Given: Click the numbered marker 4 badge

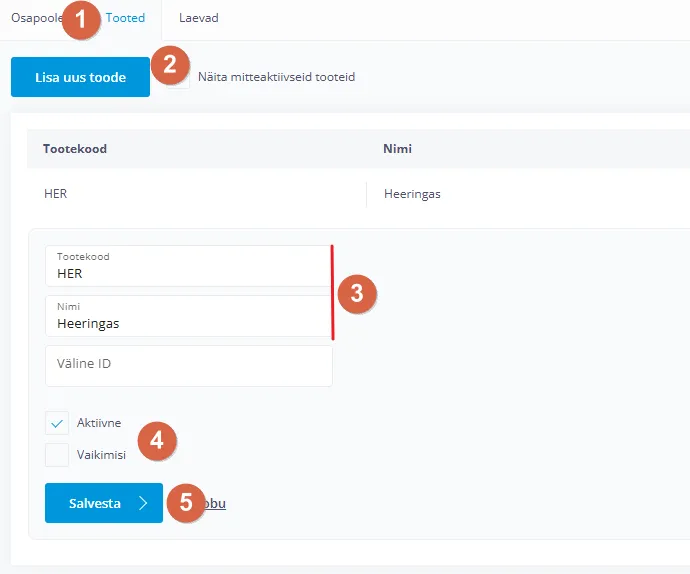Looking at the screenshot, I should point(157,441).
